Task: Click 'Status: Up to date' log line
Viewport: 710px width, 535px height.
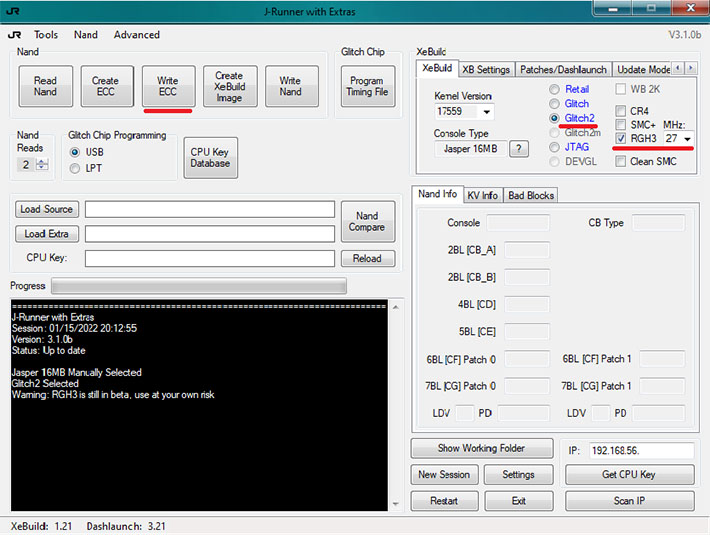Action: pyautogui.click(x=48, y=350)
